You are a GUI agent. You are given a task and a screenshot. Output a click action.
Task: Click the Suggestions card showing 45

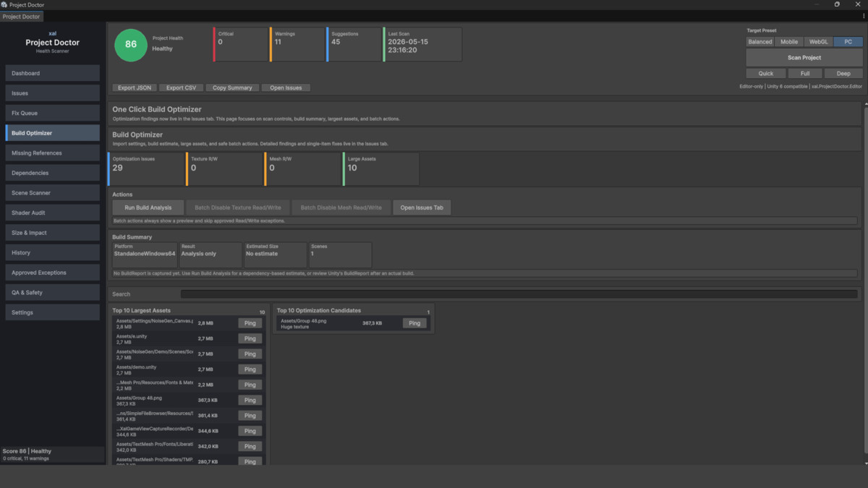(354, 44)
